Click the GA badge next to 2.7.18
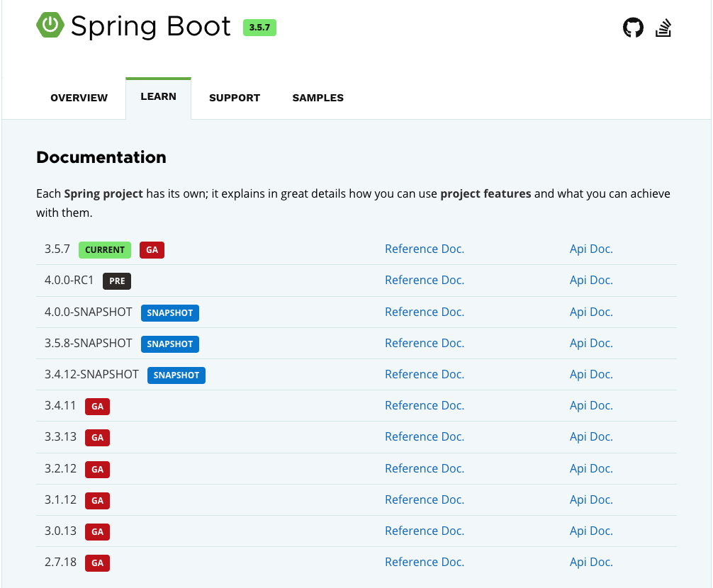 (x=97, y=563)
